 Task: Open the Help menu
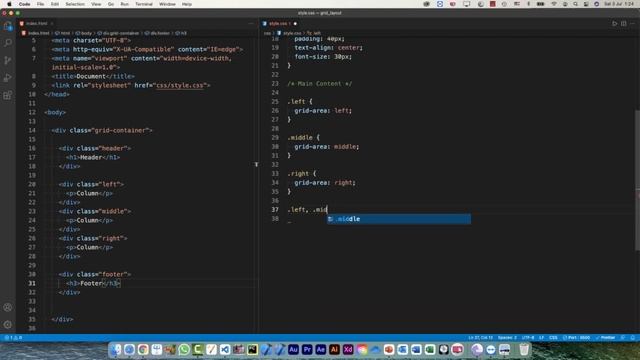pos(187,4)
